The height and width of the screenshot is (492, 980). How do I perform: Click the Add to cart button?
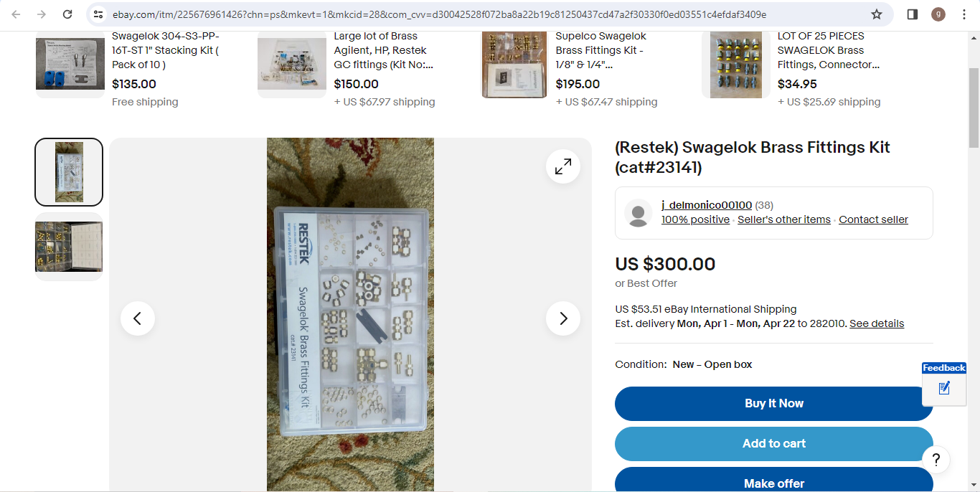coord(774,444)
